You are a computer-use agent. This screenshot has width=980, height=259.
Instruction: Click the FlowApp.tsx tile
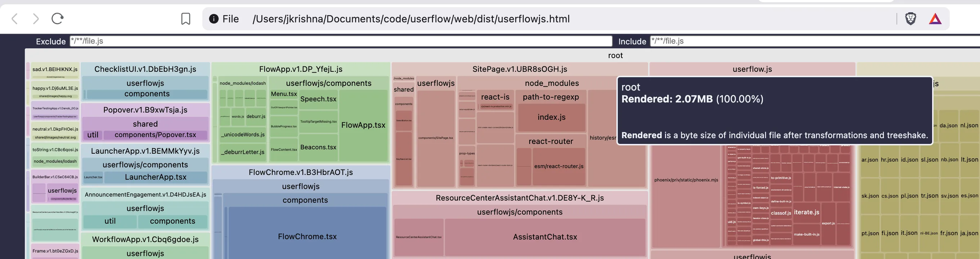click(x=363, y=125)
